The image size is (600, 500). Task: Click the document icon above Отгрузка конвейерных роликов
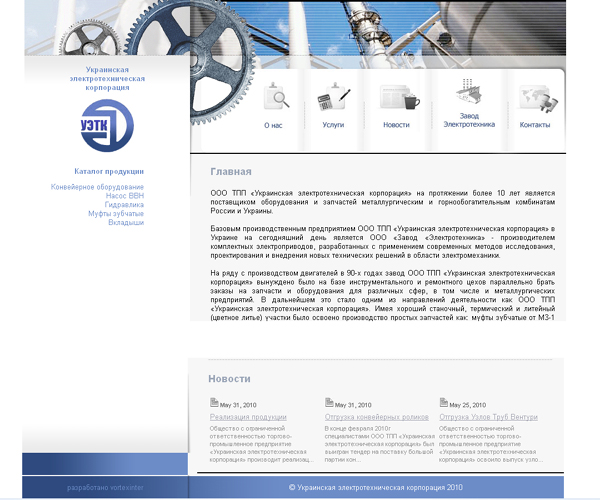coord(329,404)
